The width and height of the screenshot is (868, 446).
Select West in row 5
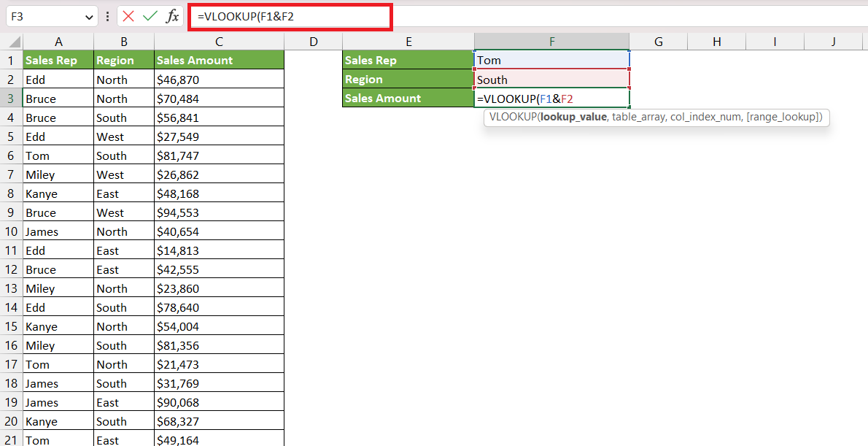pos(124,137)
